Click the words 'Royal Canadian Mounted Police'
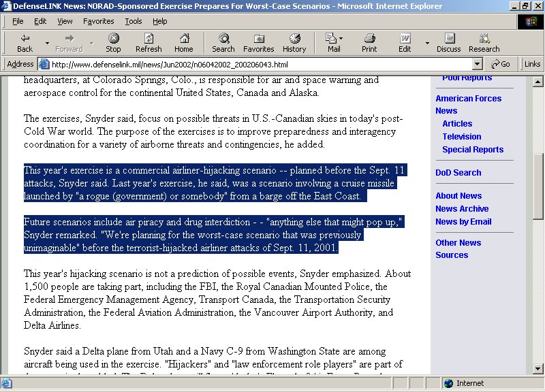This screenshot has height=392, width=545. pyautogui.click(x=302, y=287)
